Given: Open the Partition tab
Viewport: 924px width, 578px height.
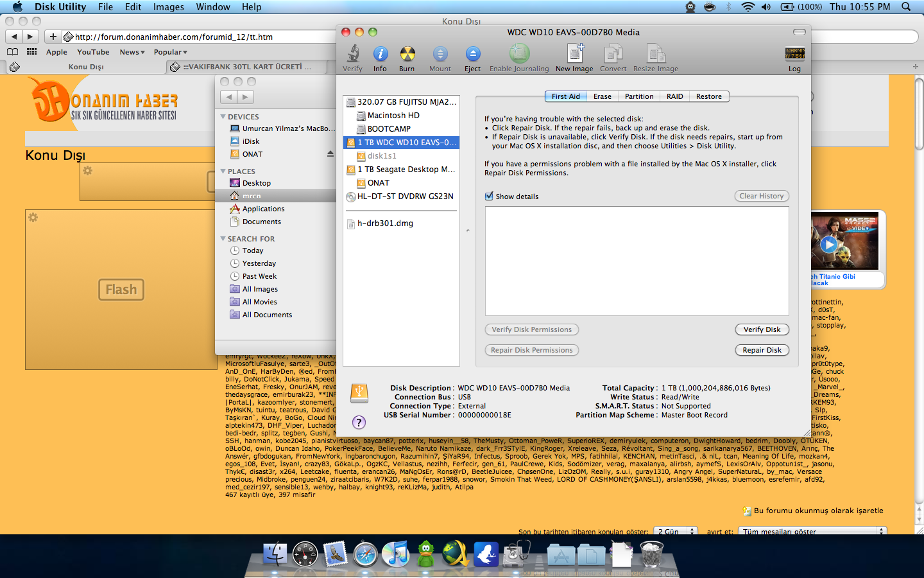Looking at the screenshot, I should coord(639,96).
